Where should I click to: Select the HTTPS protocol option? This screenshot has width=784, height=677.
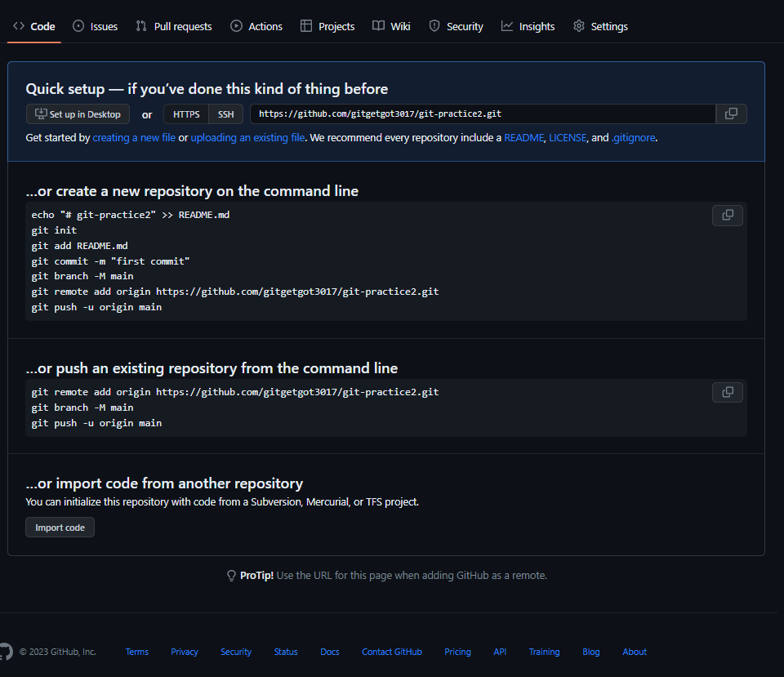point(186,114)
